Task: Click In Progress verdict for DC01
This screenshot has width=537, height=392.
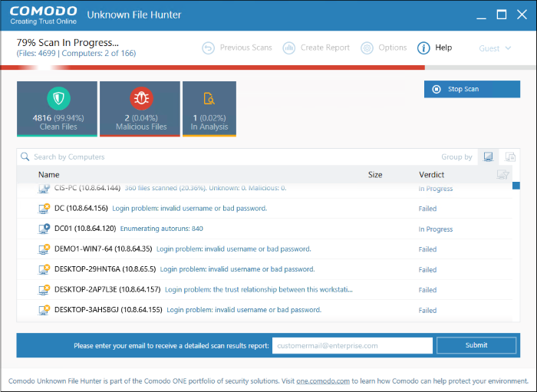Action: 435,229
